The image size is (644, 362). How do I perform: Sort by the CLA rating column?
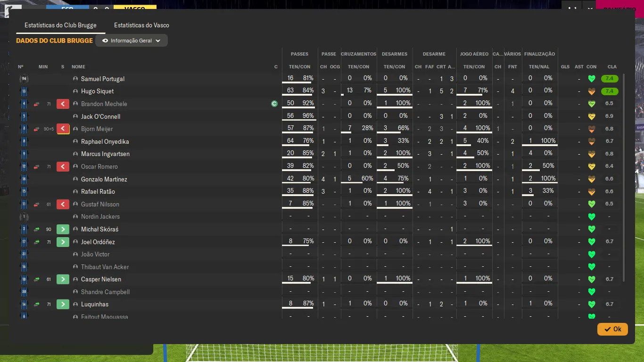point(611,67)
